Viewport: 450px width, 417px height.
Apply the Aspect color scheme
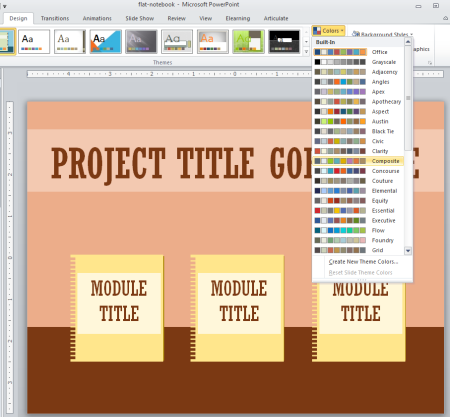coord(359,111)
